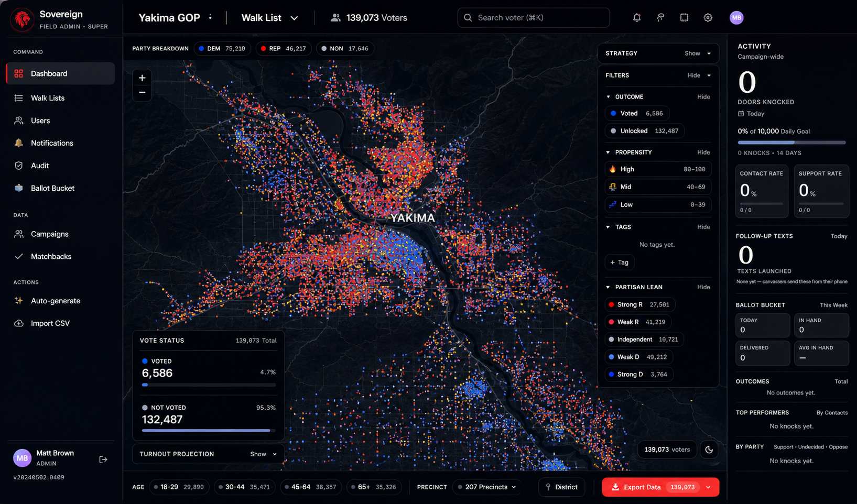Viewport: 857px width, 504px height.
Task: Click the Campaigns icon in sidebar
Action: point(19,234)
